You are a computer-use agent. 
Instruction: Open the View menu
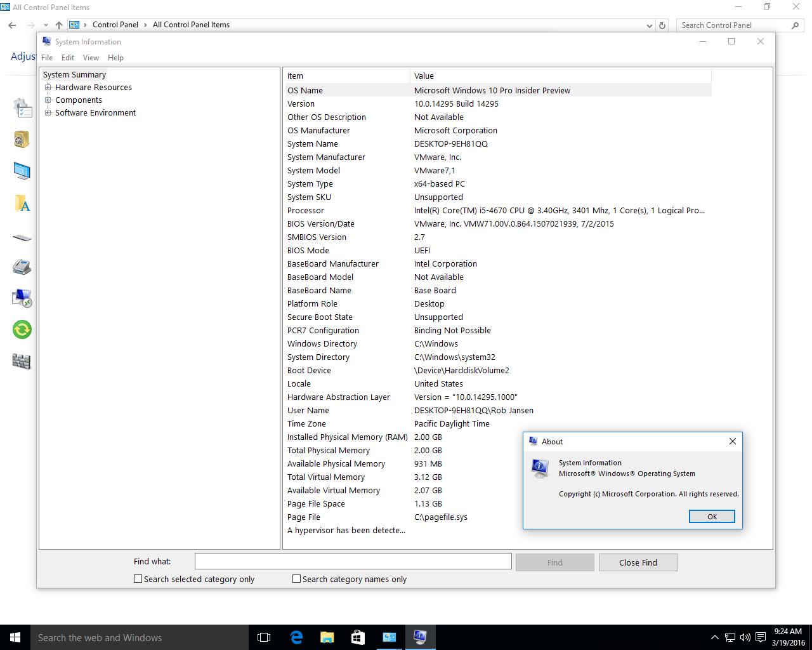coord(91,57)
